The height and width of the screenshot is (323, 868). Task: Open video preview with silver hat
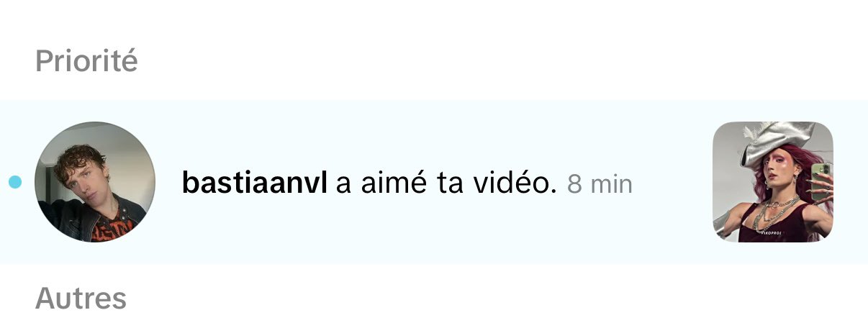772,182
